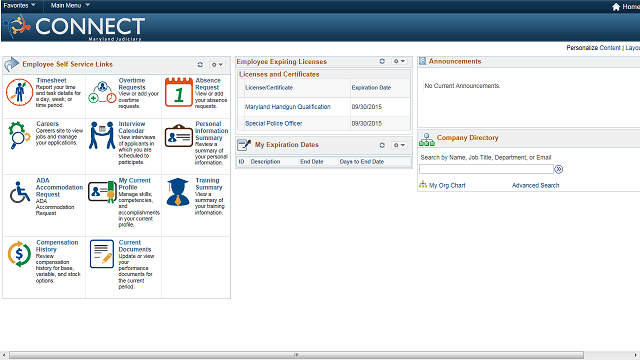This screenshot has height=360, width=640.
Task: Open the Careers magnifier icon
Action: click(x=19, y=135)
